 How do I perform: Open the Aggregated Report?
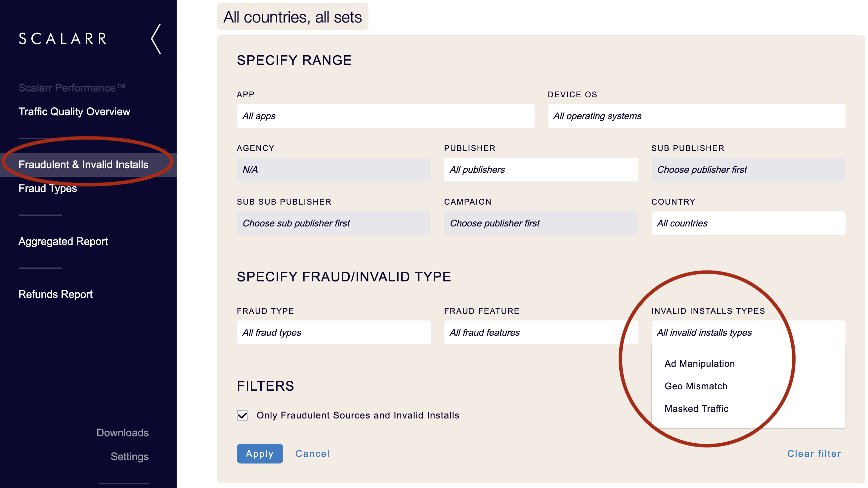(x=63, y=241)
